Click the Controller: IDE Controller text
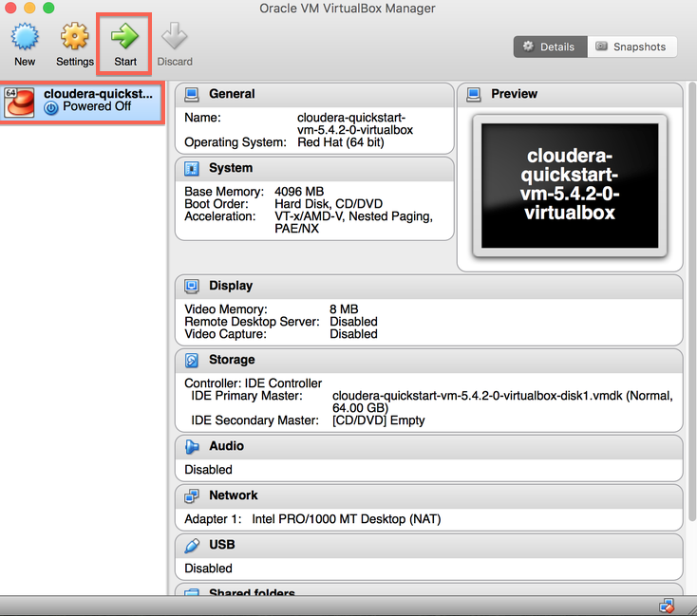 tap(253, 383)
